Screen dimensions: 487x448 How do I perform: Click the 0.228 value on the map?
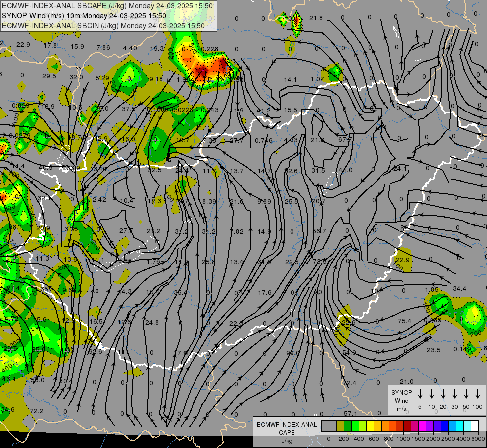(209, 49)
